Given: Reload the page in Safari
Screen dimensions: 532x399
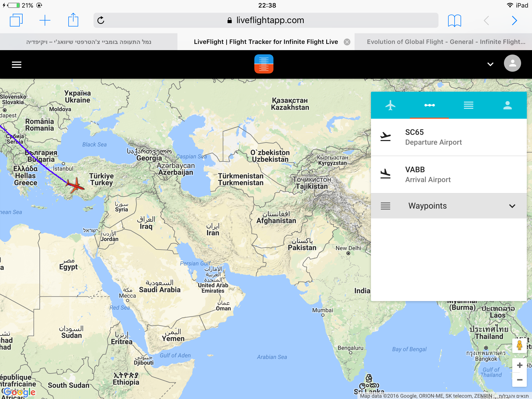Looking at the screenshot, I should [101, 20].
